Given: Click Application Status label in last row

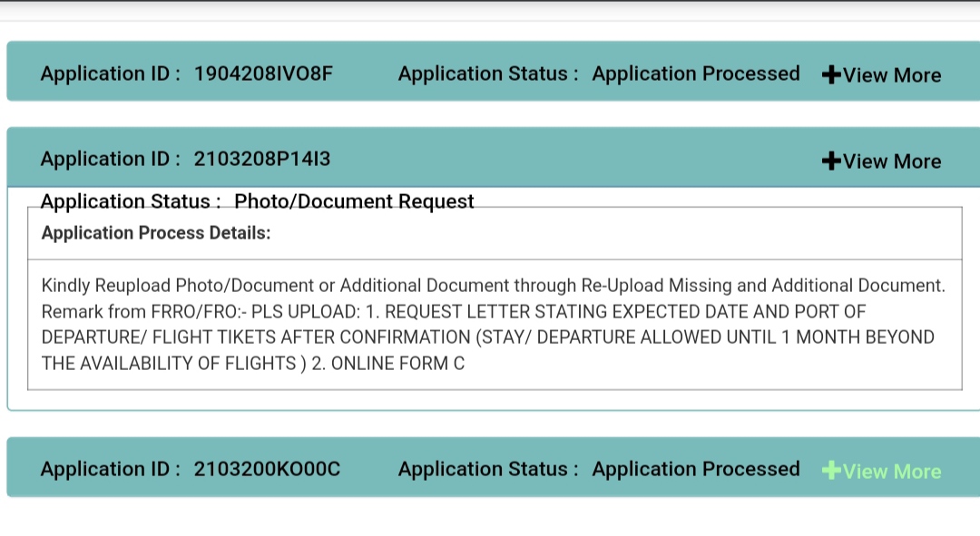Looking at the screenshot, I should pyautogui.click(x=488, y=470).
